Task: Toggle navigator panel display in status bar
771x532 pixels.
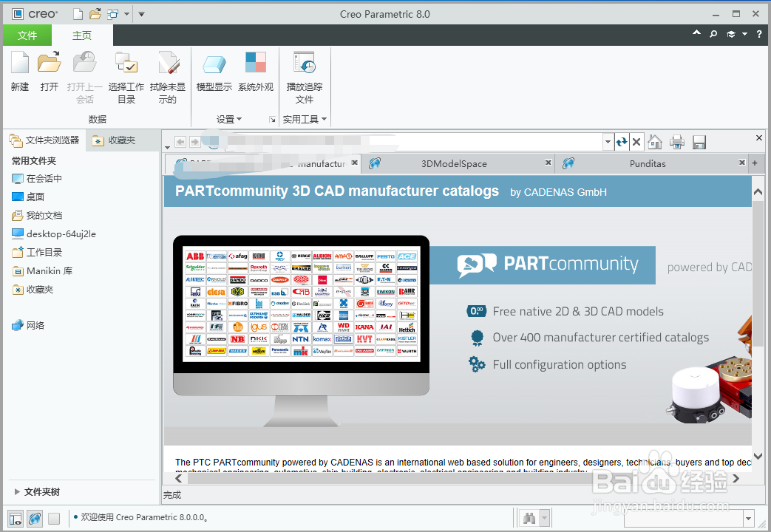Action: click(x=16, y=518)
